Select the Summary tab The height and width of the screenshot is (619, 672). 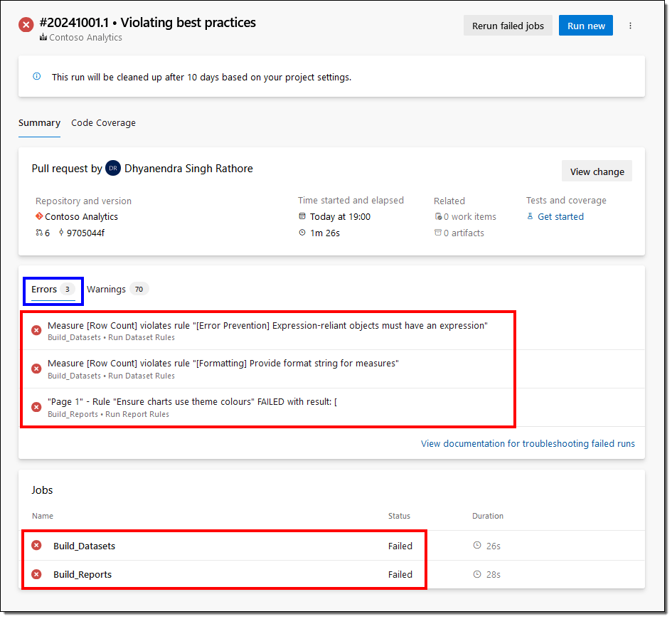(39, 123)
